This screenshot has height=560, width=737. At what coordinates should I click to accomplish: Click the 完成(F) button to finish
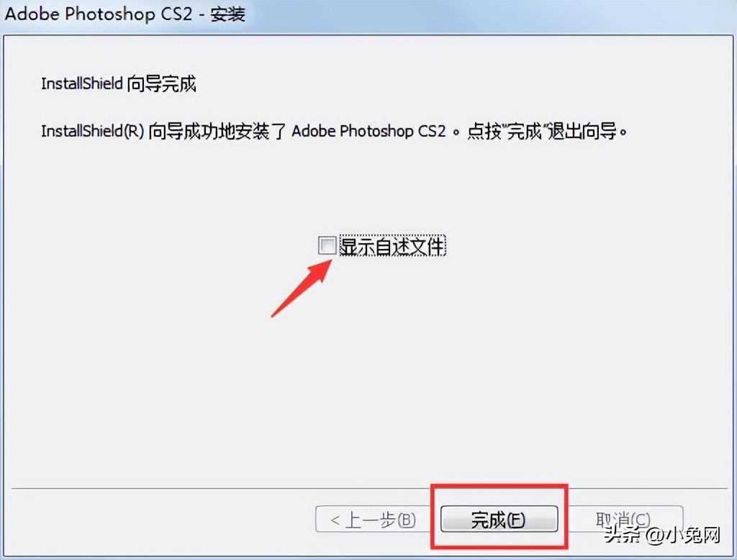click(x=499, y=519)
